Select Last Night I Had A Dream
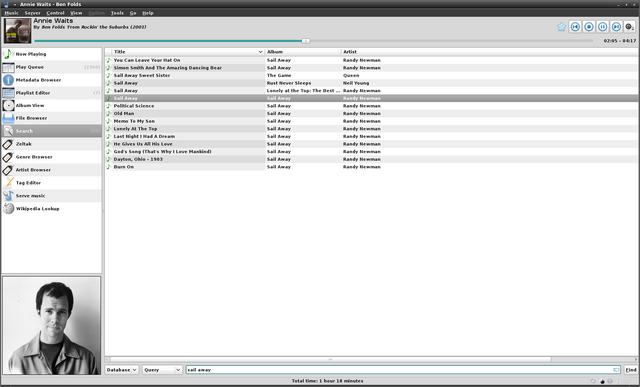 (144, 136)
